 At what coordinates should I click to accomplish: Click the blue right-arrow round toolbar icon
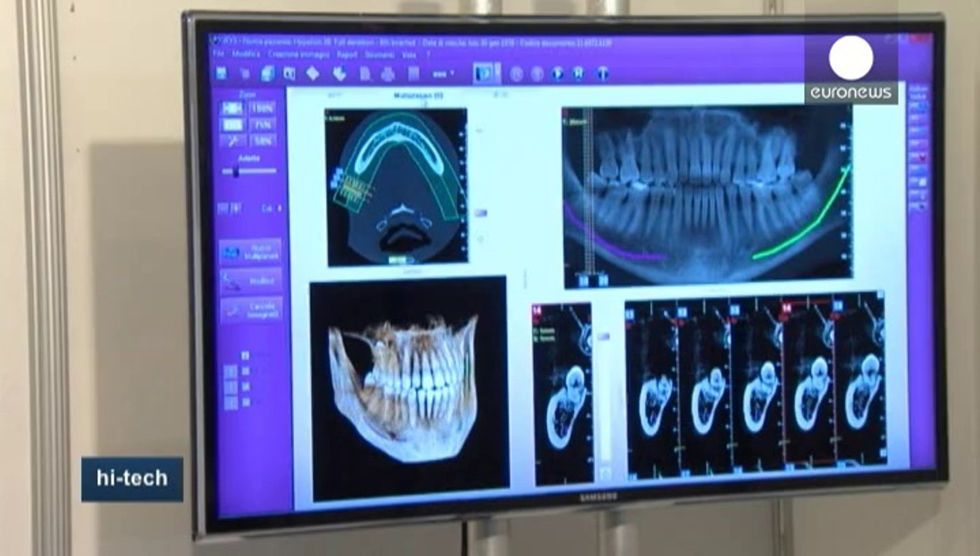pos(557,74)
